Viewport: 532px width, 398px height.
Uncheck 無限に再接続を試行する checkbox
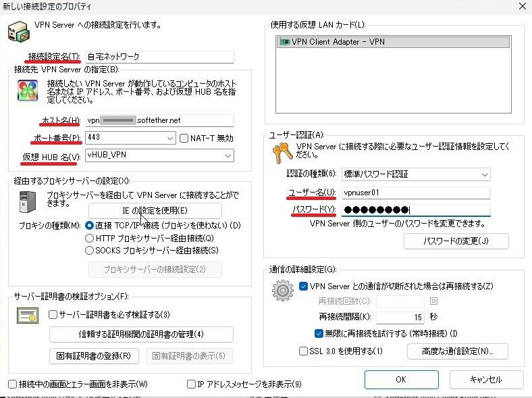coord(319,334)
